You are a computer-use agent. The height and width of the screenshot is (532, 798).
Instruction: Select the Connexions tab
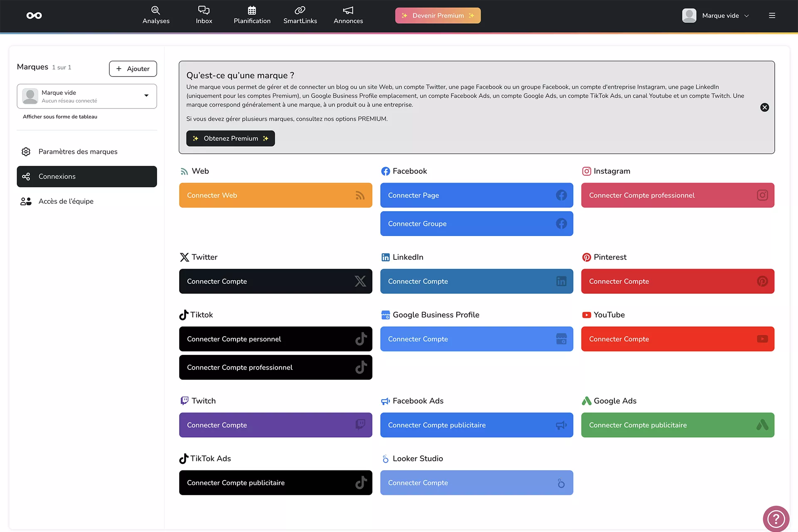(87, 177)
